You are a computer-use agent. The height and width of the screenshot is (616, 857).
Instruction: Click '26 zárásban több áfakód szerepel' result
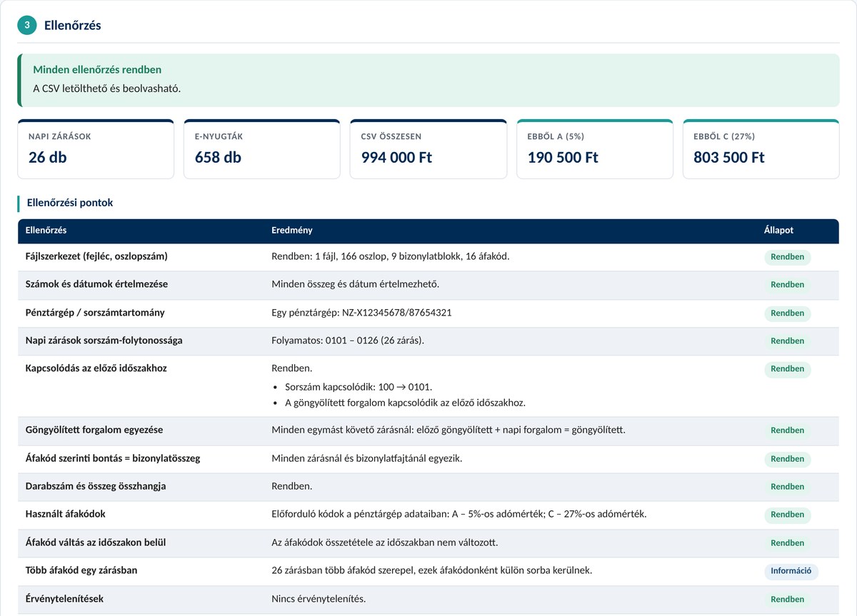click(432, 570)
